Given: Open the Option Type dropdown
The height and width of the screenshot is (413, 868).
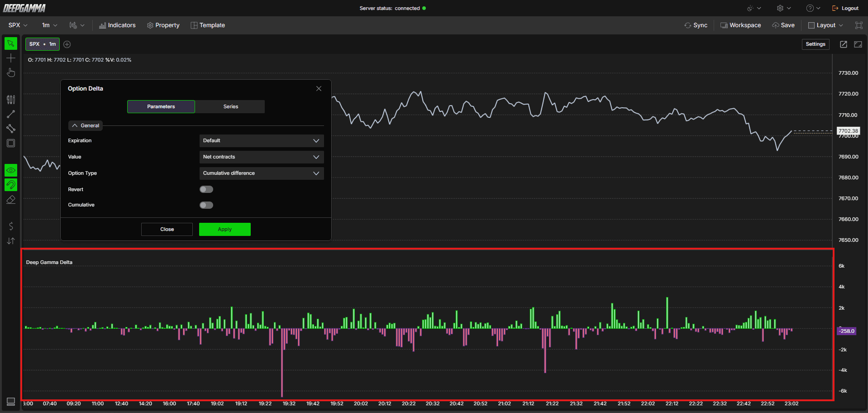Looking at the screenshot, I should tap(262, 173).
